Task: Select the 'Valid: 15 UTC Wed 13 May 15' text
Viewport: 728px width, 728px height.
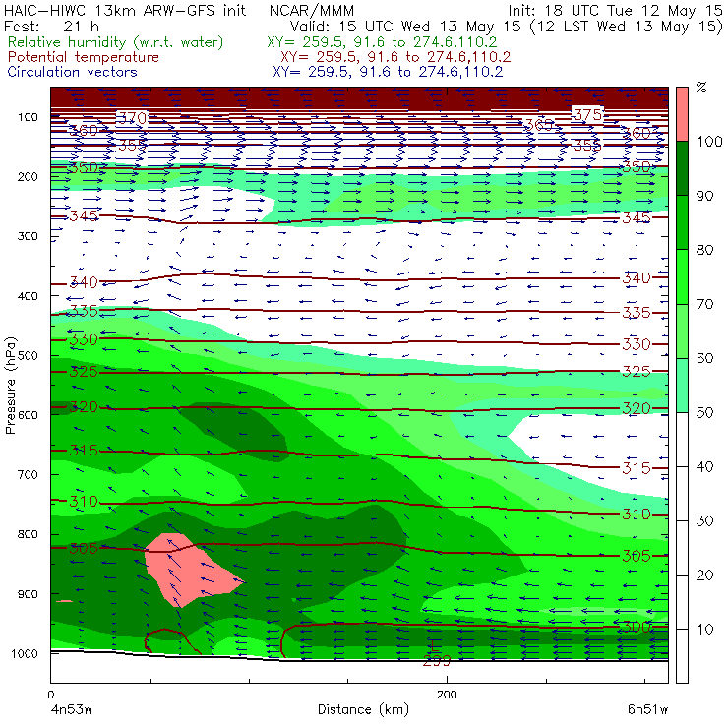Action: click(x=406, y=26)
